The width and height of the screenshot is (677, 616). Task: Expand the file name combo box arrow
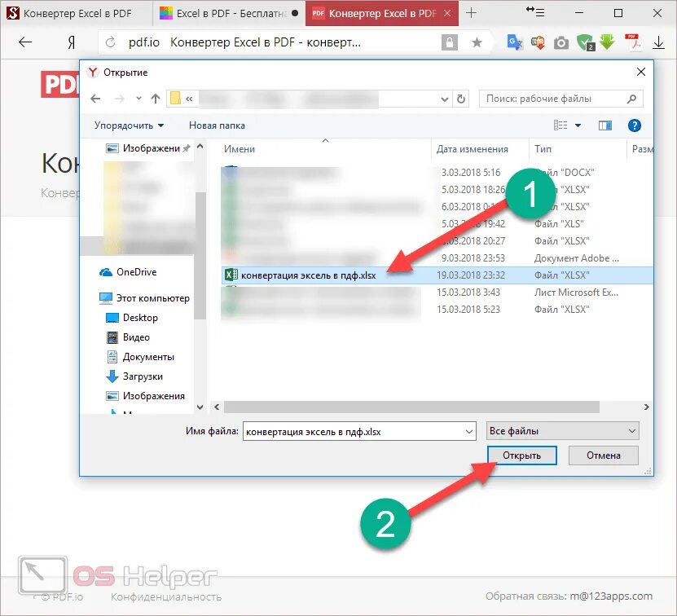(469, 432)
